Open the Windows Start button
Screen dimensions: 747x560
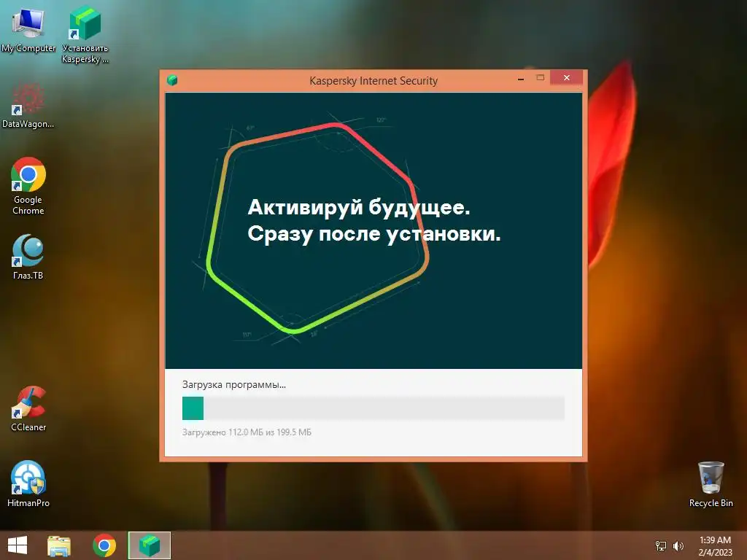tap(18, 545)
